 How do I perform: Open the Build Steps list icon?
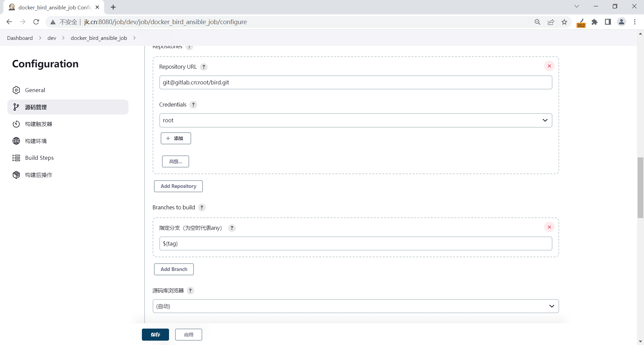click(16, 158)
